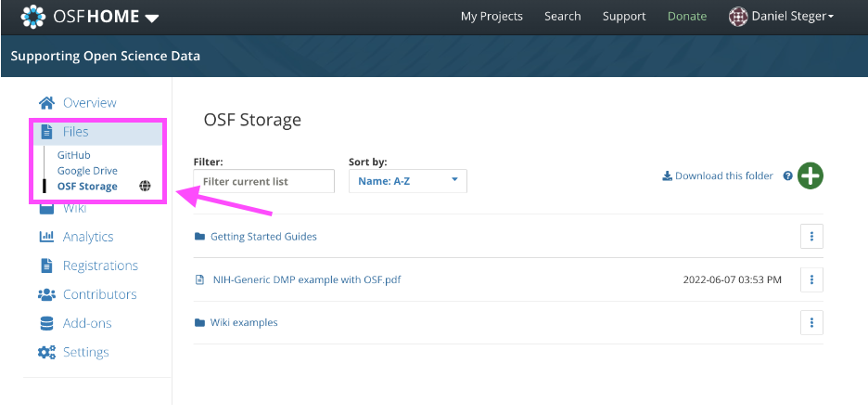Click the green plus add-file button
868x415 pixels.
pyautogui.click(x=810, y=176)
